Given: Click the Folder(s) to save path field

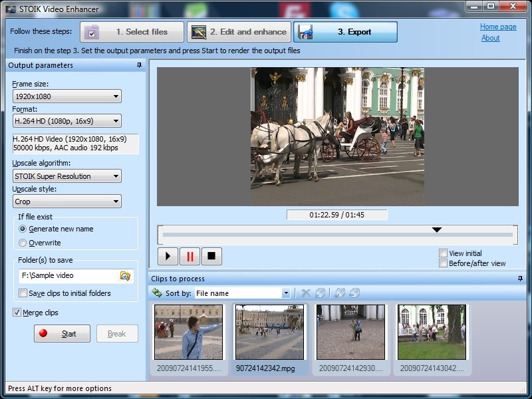Looking at the screenshot, I should [68, 275].
